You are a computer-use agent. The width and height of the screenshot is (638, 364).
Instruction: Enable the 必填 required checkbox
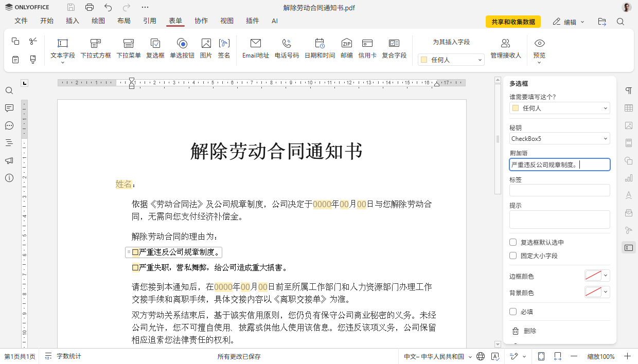tap(512, 311)
